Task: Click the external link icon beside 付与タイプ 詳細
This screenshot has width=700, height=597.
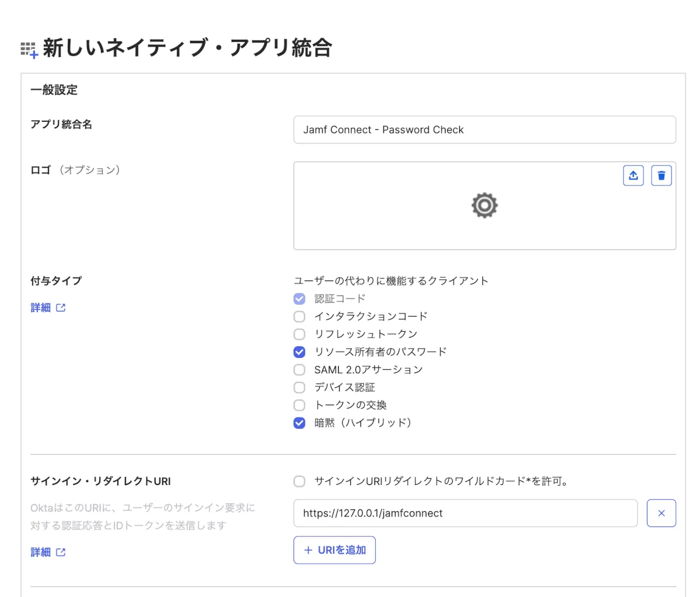Action: (x=61, y=308)
